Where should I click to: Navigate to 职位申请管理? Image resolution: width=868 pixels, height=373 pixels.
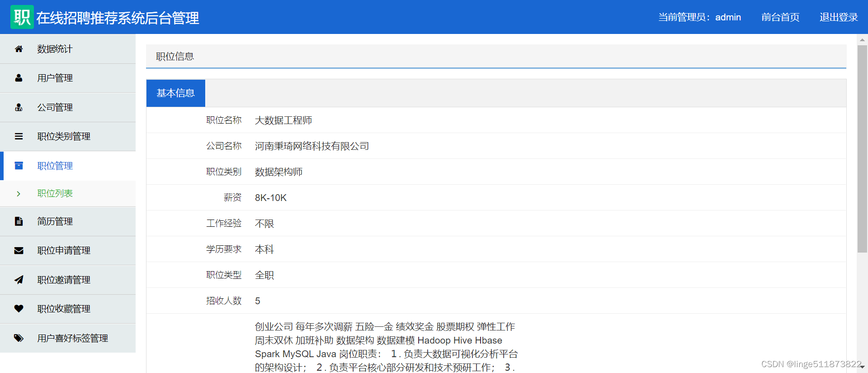click(x=68, y=250)
